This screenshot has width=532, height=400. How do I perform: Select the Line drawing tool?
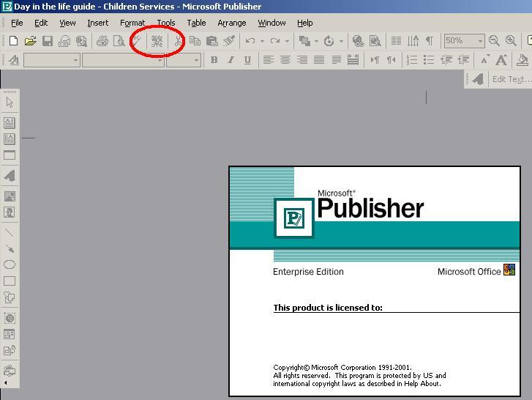point(10,232)
